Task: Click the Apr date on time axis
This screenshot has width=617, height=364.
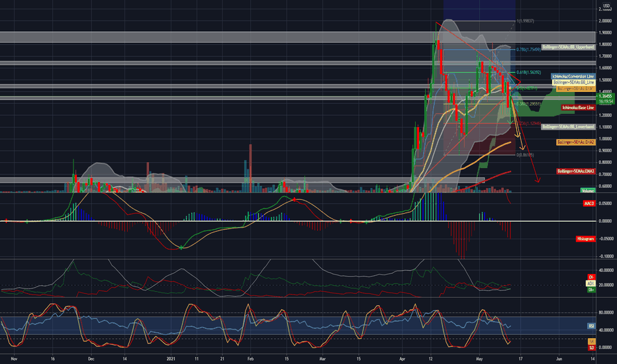Action: coord(402,359)
